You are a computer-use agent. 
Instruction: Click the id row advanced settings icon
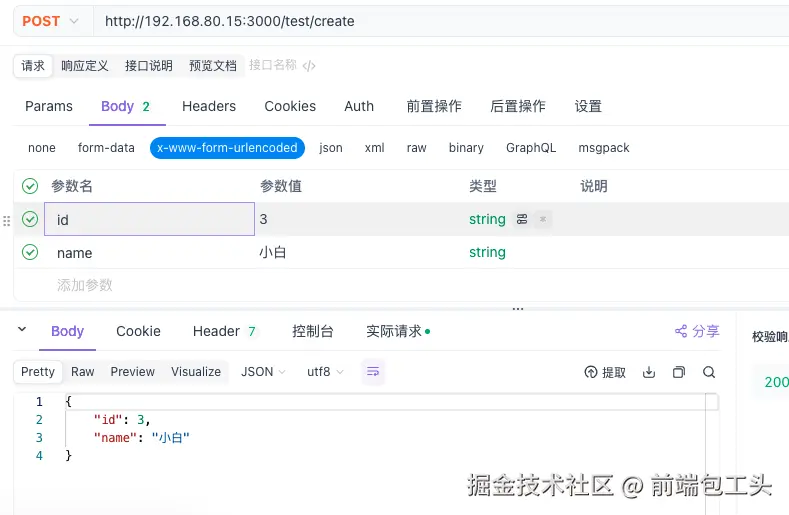[522, 219]
